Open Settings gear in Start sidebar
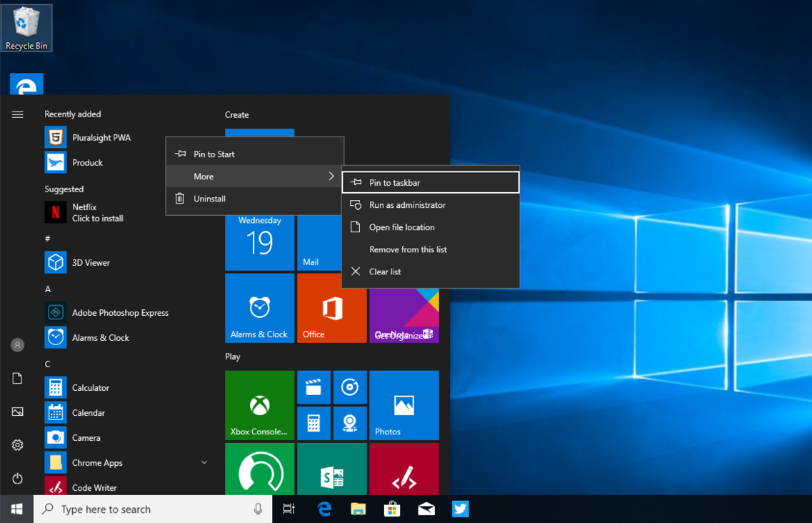 [18, 445]
